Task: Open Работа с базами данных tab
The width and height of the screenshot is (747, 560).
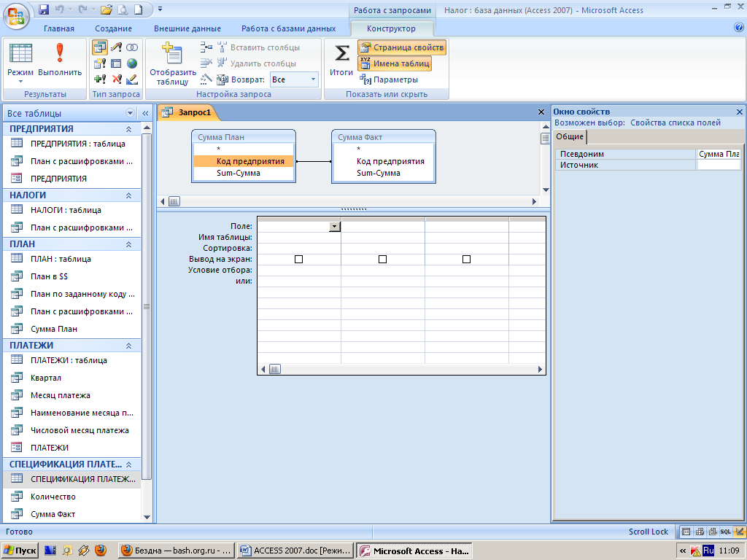Action: (x=289, y=28)
